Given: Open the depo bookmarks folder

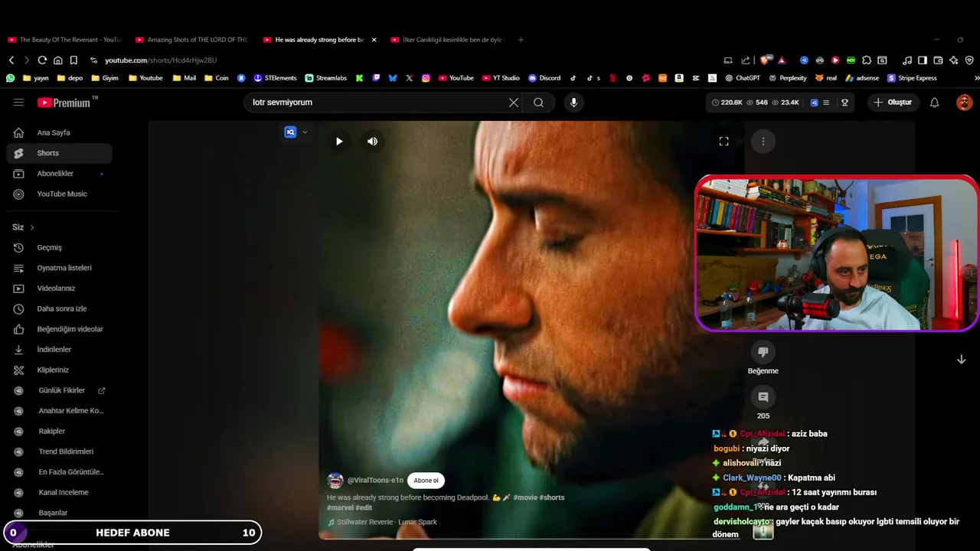Looking at the screenshot, I should pyautogui.click(x=70, y=78).
